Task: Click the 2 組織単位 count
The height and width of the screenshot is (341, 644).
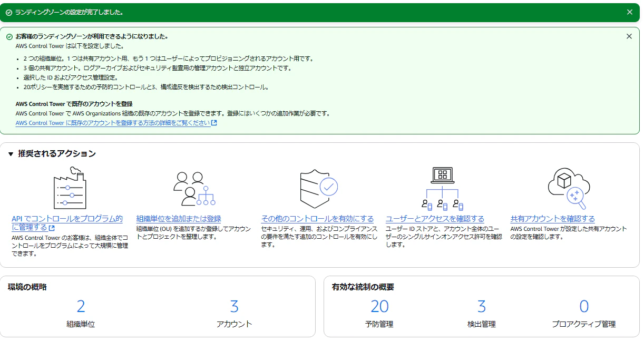Action: click(x=81, y=306)
